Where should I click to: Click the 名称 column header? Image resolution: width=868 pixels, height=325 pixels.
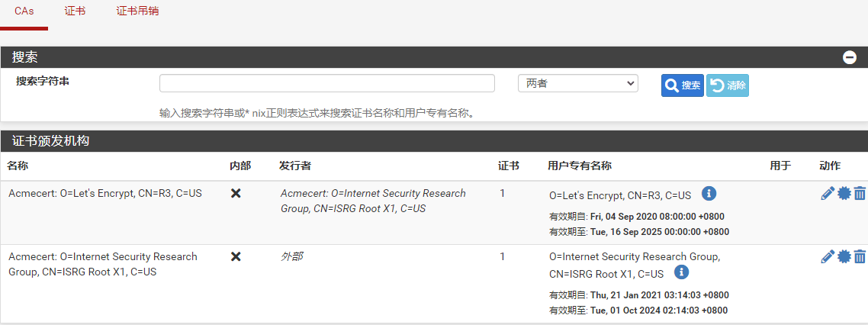pos(18,166)
